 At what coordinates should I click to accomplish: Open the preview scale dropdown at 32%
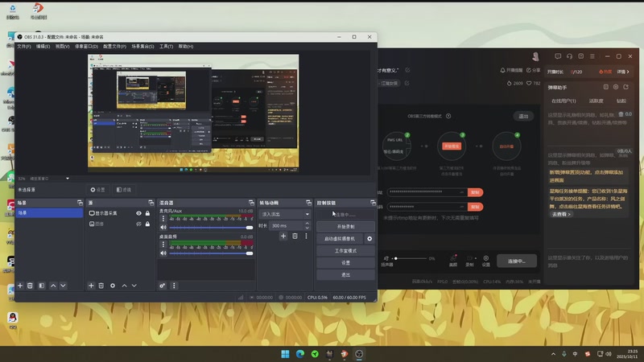pyautogui.click(x=68, y=179)
